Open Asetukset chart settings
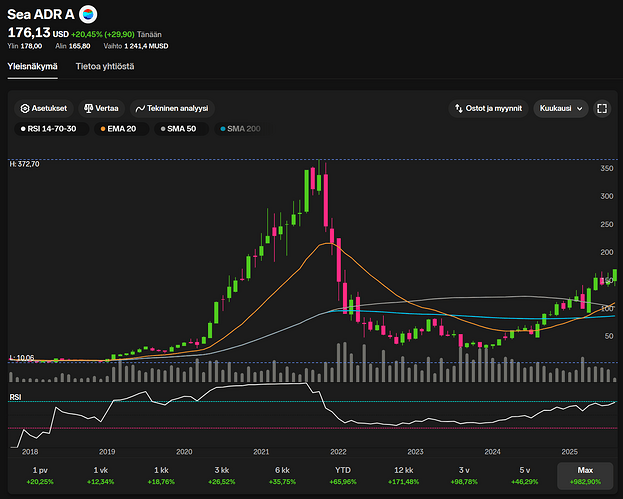The image size is (623, 499). 46,108
